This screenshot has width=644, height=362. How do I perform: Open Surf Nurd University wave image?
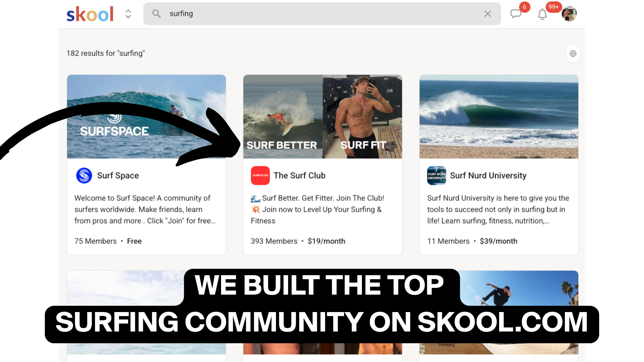click(499, 117)
